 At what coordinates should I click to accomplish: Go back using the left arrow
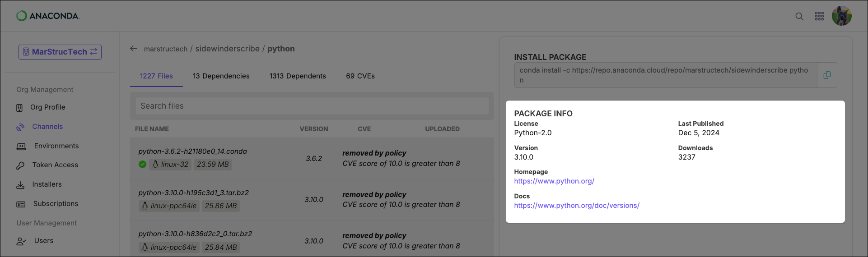133,49
